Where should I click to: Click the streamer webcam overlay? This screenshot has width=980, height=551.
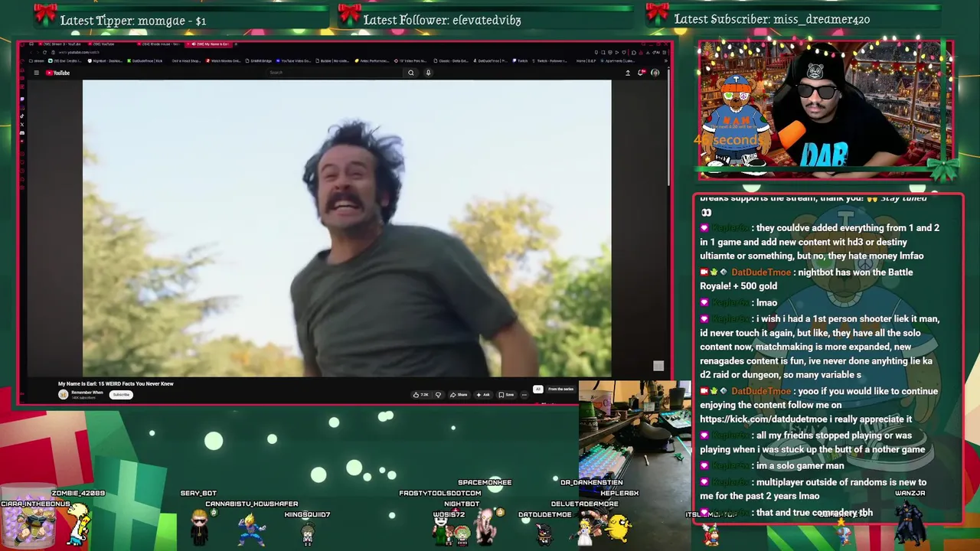[x=825, y=109]
